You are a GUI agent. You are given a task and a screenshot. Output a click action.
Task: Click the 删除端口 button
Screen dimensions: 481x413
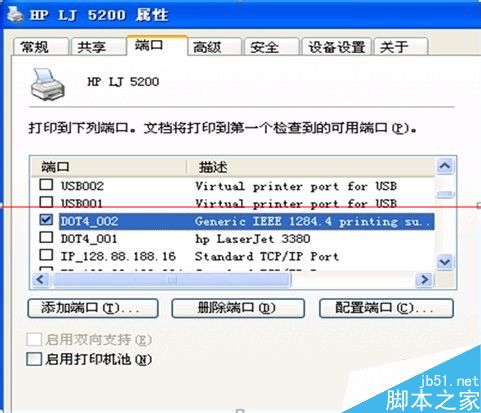point(238,308)
